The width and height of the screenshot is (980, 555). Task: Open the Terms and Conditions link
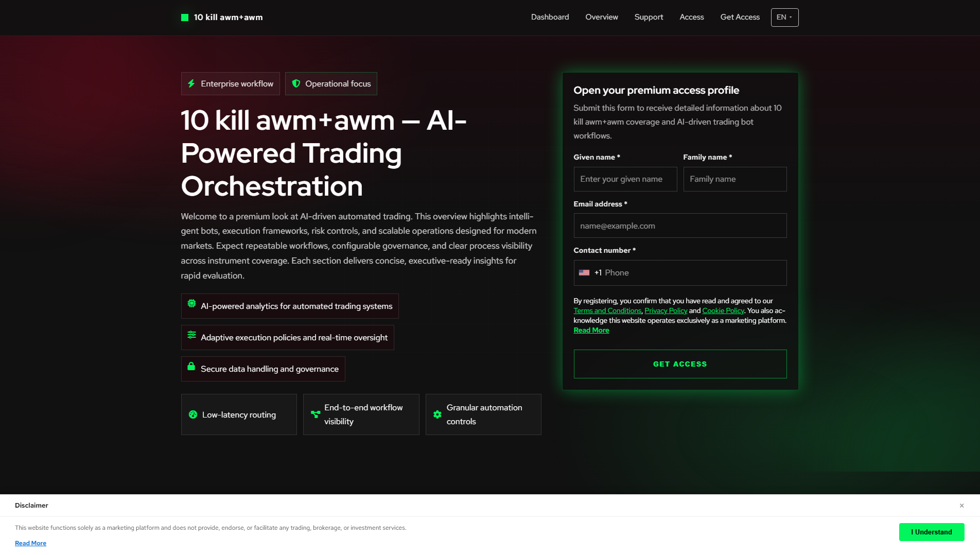pos(607,310)
